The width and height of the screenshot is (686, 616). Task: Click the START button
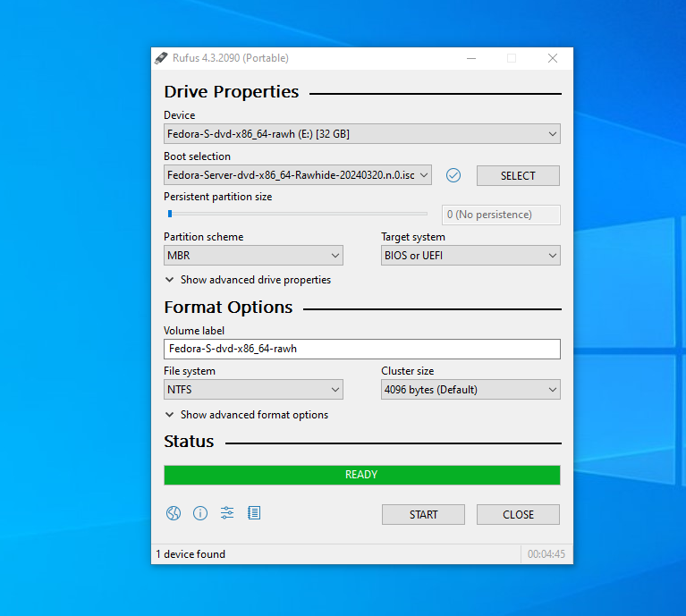423,515
